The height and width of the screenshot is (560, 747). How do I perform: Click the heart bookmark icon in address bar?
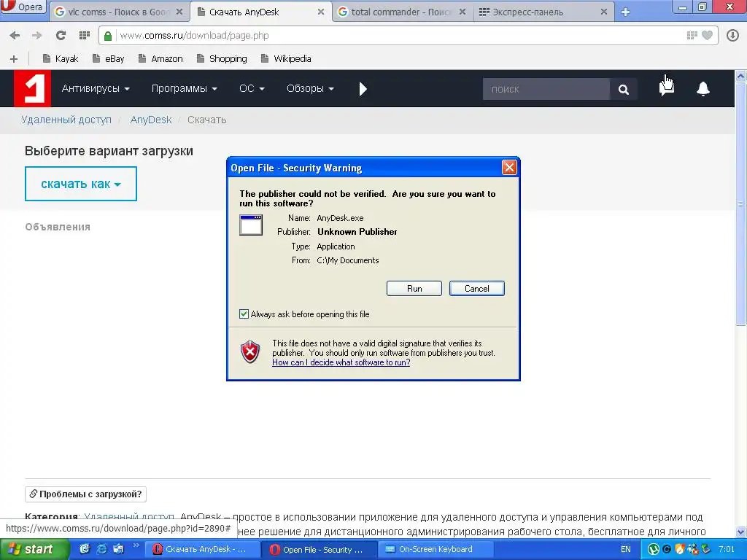(x=708, y=35)
